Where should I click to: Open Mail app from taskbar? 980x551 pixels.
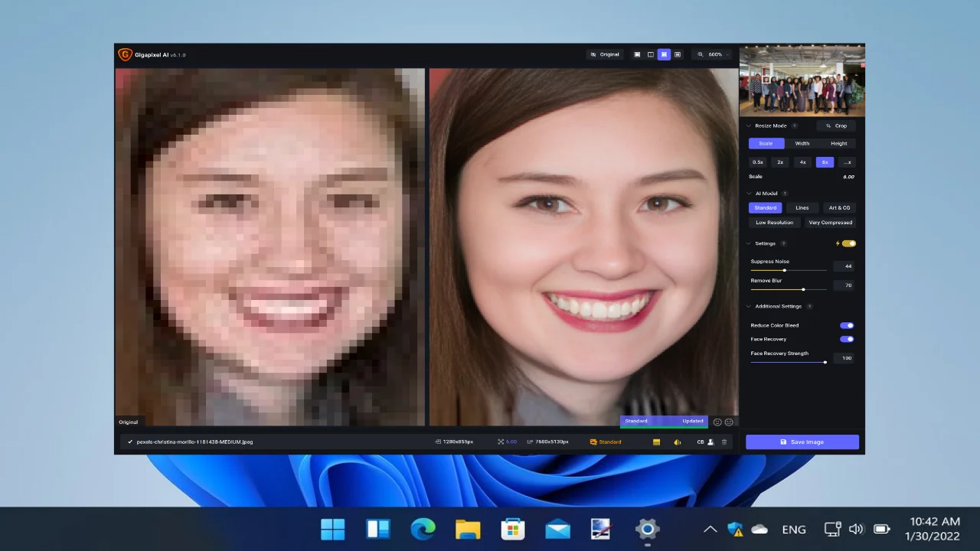tap(557, 529)
